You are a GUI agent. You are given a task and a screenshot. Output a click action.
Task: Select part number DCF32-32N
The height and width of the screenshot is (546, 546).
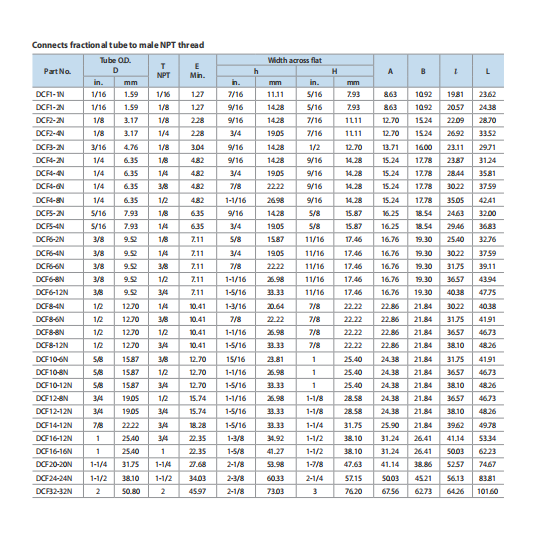(x=54, y=491)
